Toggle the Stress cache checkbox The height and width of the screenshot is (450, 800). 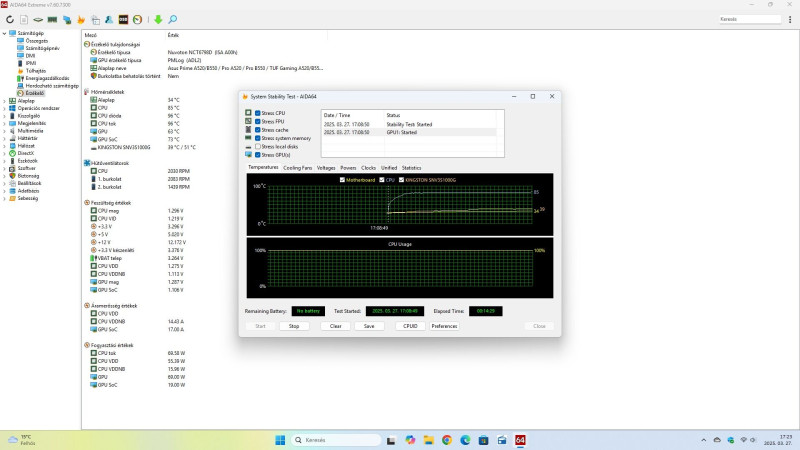coord(258,130)
